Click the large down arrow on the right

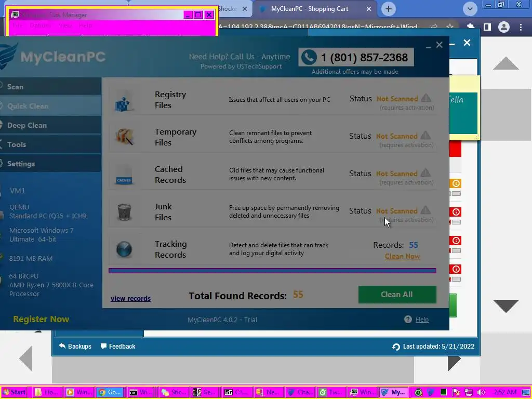pyautogui.click(x=506, y=306)
